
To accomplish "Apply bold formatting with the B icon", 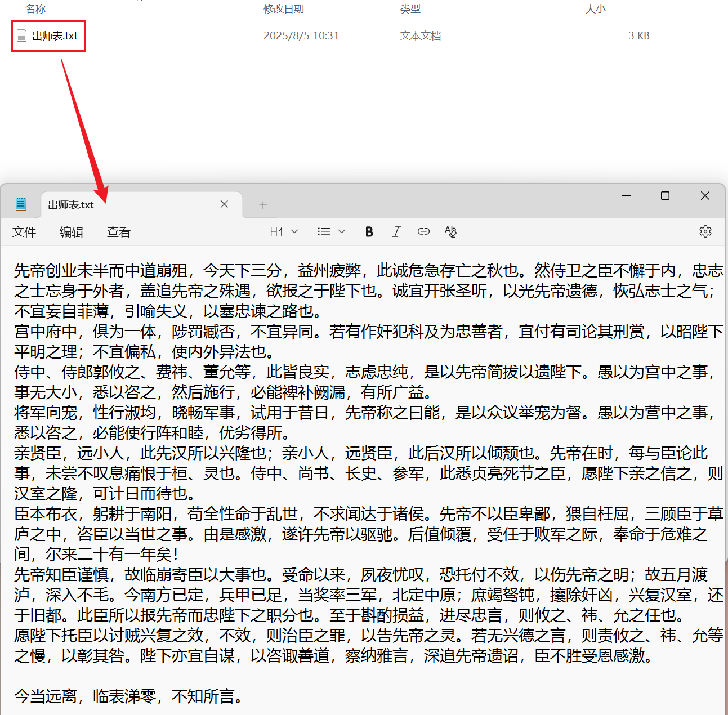I will pyautogui.click(x=369, y=231).
